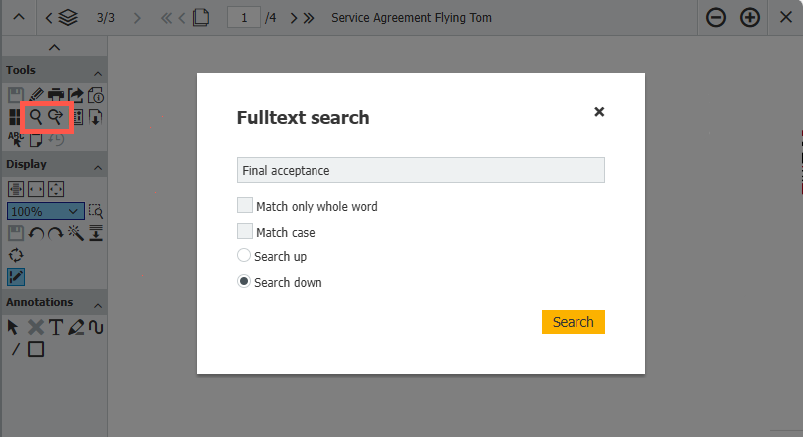Collapse the Tools panel section

98,73
